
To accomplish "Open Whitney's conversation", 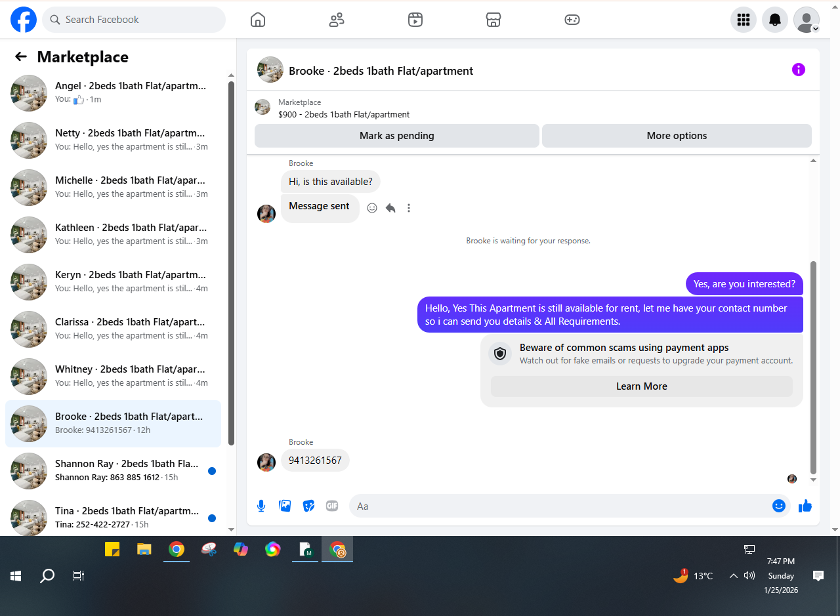I will pyautogui.click(x=113, y=377).
